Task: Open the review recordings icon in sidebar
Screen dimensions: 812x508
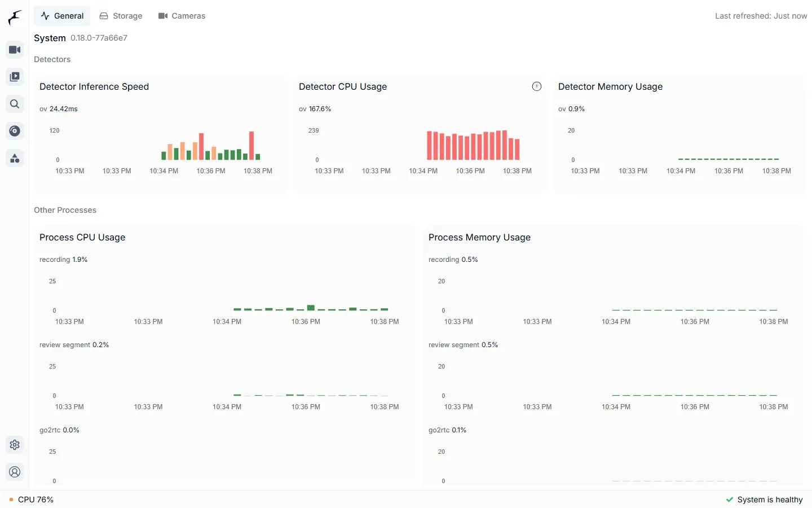Action: click(x=15, y=77)
